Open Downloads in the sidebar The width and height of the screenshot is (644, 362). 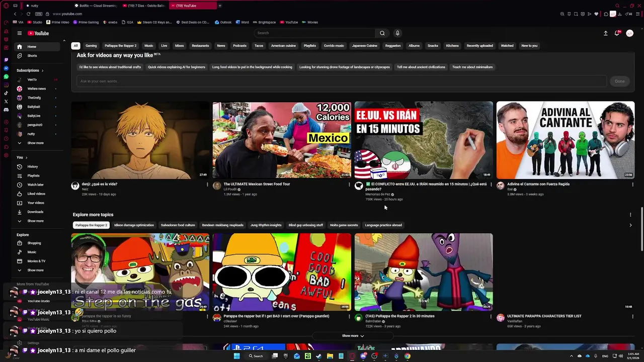pyautogui.click(x=36, y=212)
